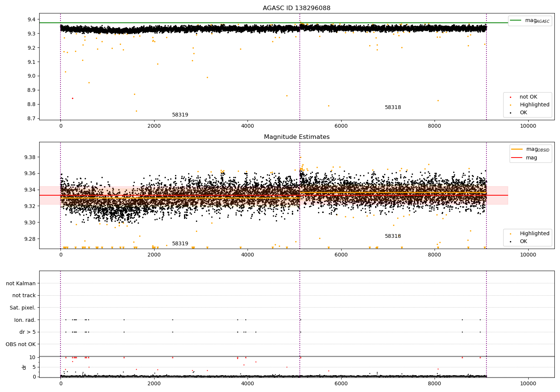Click the Magnitude Estimates panel title
560x392 pixels.
point(296,137)
